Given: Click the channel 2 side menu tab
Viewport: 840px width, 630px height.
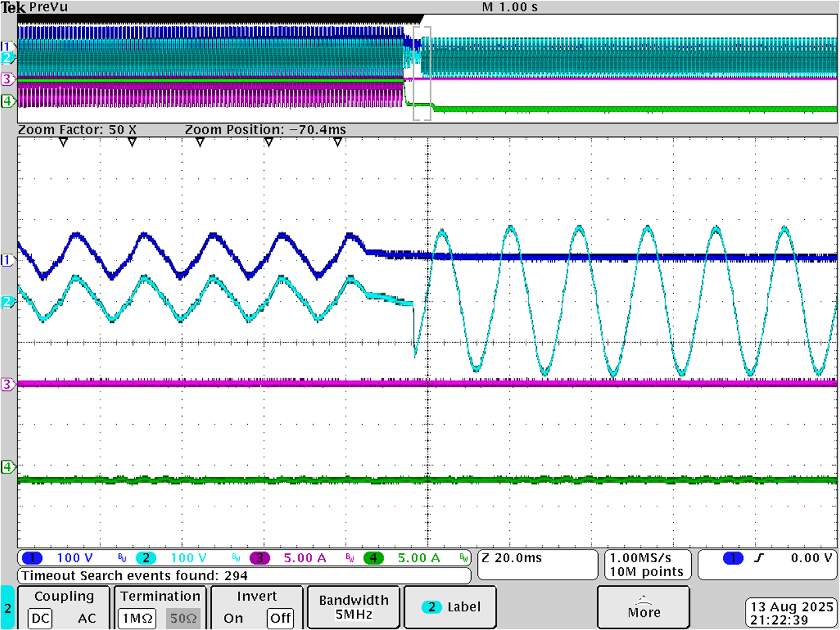Looking at the screenshot, I should click(x=7, y=607).
